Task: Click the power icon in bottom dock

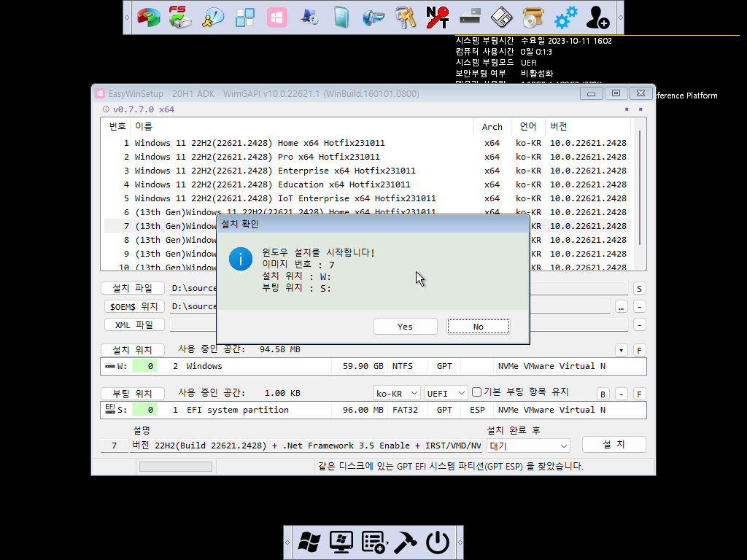Action: [x=438, y=542]
